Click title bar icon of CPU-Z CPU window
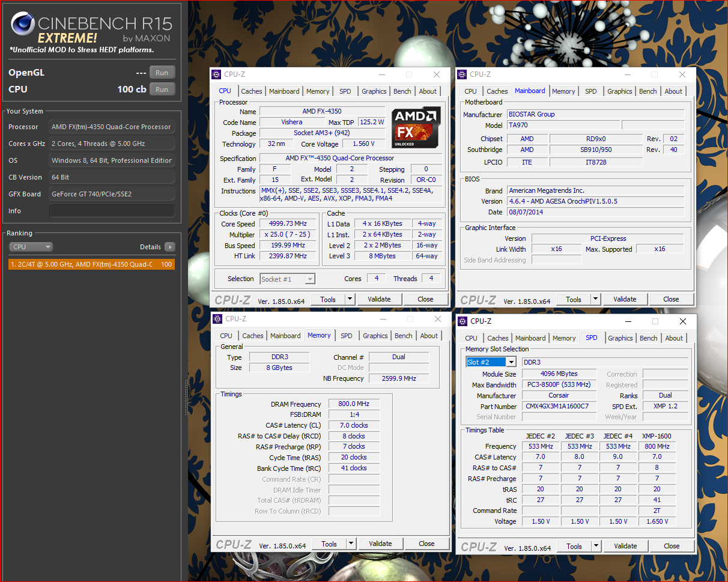 pos(217,74)
